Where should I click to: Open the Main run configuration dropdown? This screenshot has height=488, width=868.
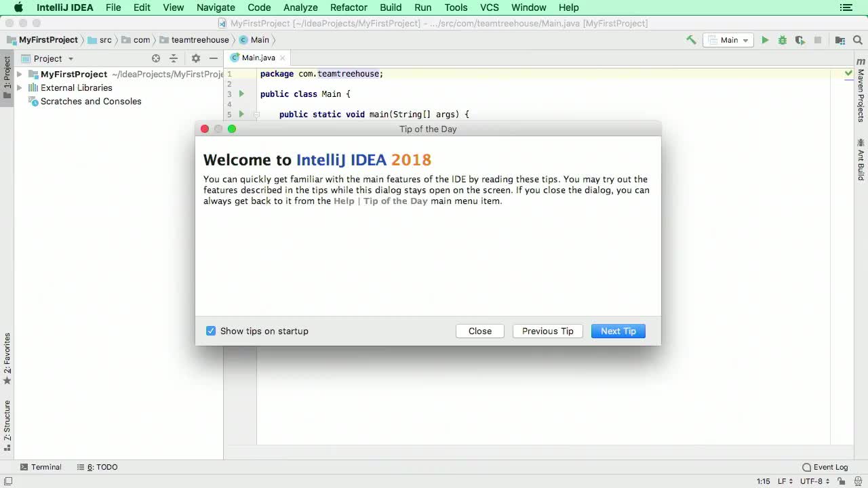[x=728, y=40]
